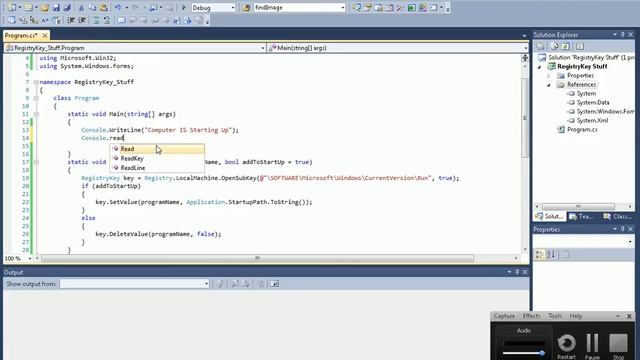The image size is (640, 360).
Task: Click the New Project toolbar icon
Action: [12, 7]
